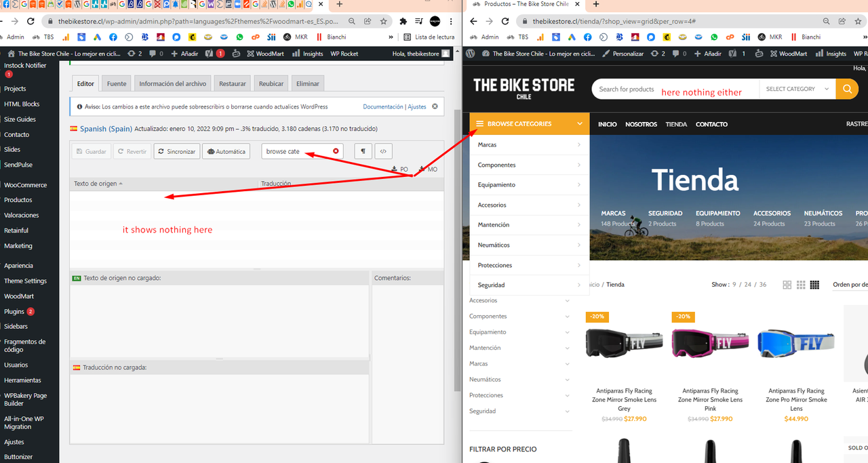
Task: Share the page from right address bar
Action: pyautogui.click(x=842, y=21)
